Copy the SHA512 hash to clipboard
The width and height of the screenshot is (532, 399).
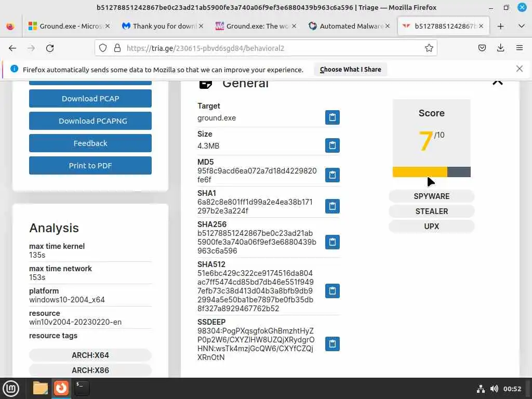(332, 291)
